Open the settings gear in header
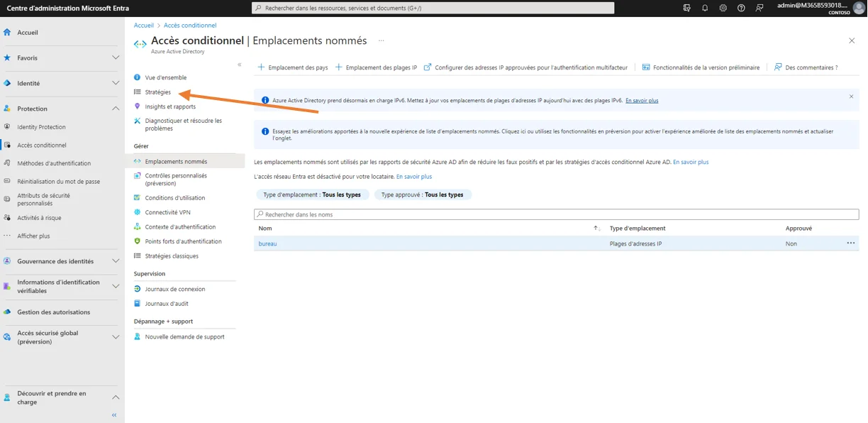The image size is (868, 423). point(723,8)
